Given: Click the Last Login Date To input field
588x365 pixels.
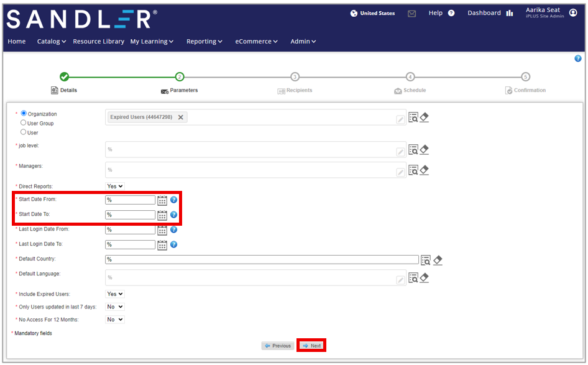Looking at the screenshot, I should [x=131, y=245].
